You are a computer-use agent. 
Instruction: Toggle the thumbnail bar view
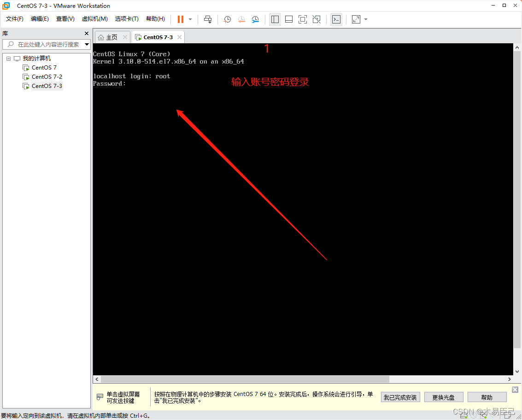click(x=289, y=19)
